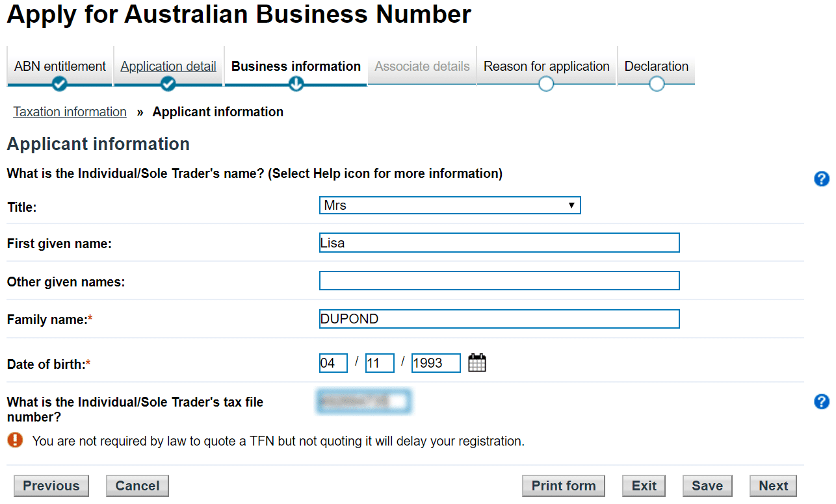The width and height of the screenshot is (836, 504).
Task: Click the checkmark circle under Application detail
Action: [x=168, y=84]
